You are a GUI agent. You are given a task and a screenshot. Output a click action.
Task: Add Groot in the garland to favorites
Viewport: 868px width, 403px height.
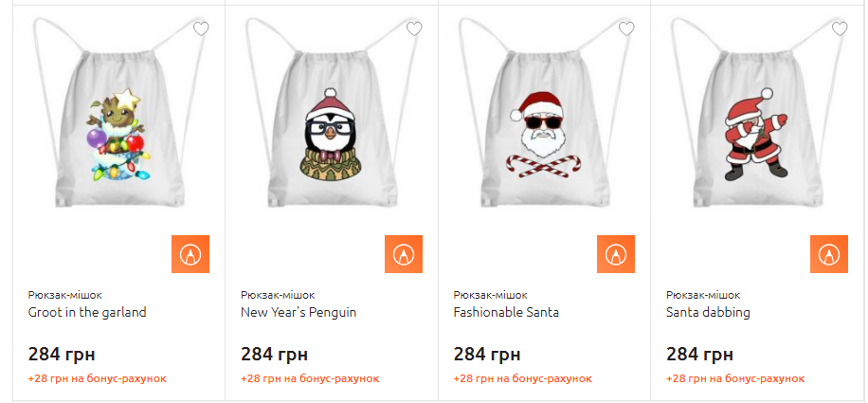pos(201,28)
